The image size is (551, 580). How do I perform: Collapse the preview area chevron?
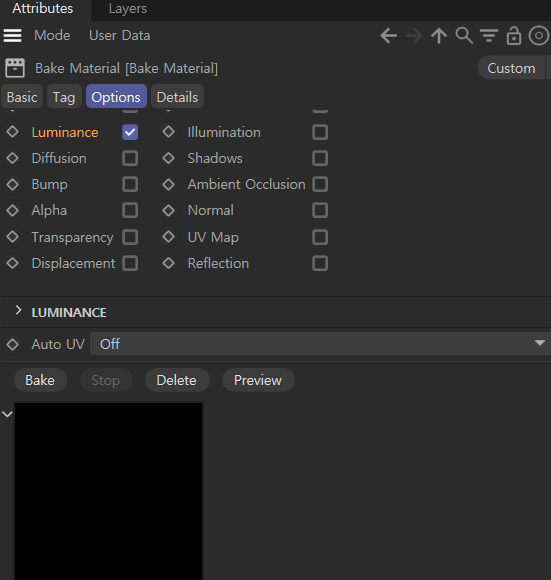click(7, 414)
